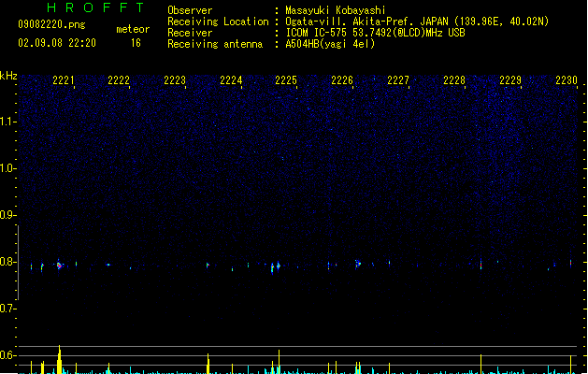Click the 0.6 frequency axis label
Viewport: 588px width, 374px height.
point(7,355)
